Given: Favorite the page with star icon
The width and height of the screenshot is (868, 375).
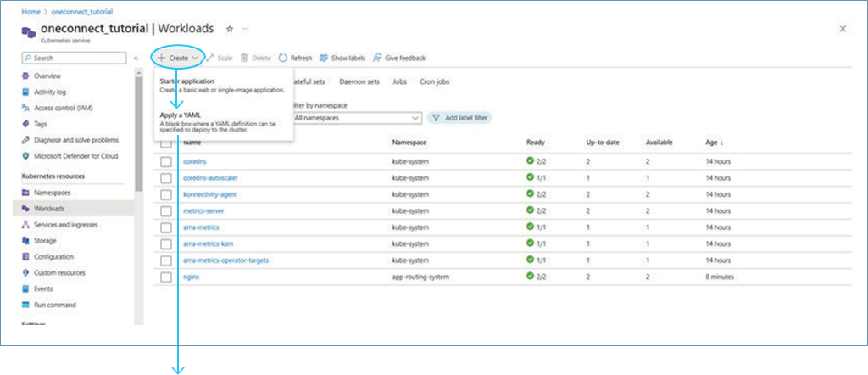Looking at the screenshot, I should pyautogui.click(x=230, y=28).
